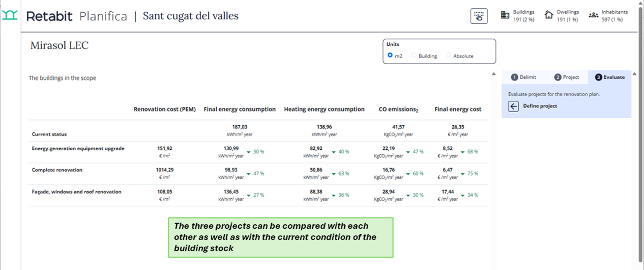This screenshot has width=644, height=270.
Task: Click the step 1 Delimit number icon
Action: 514,77
